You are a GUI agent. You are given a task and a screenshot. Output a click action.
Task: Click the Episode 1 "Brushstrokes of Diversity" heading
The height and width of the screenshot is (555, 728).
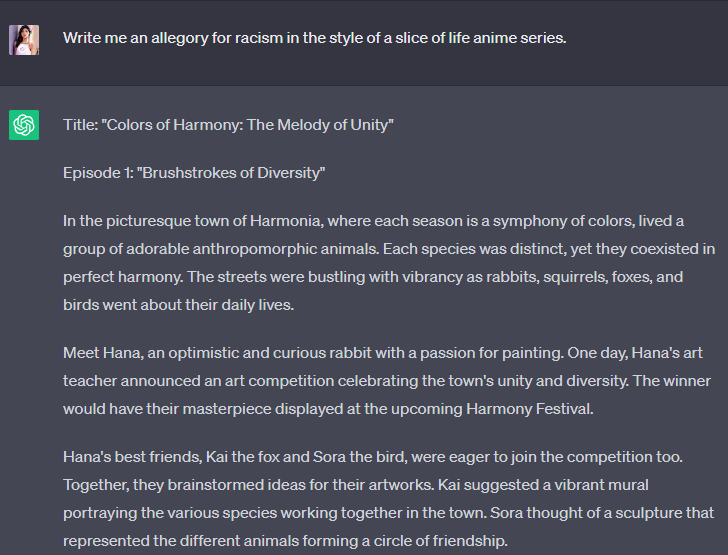point(194,173)
